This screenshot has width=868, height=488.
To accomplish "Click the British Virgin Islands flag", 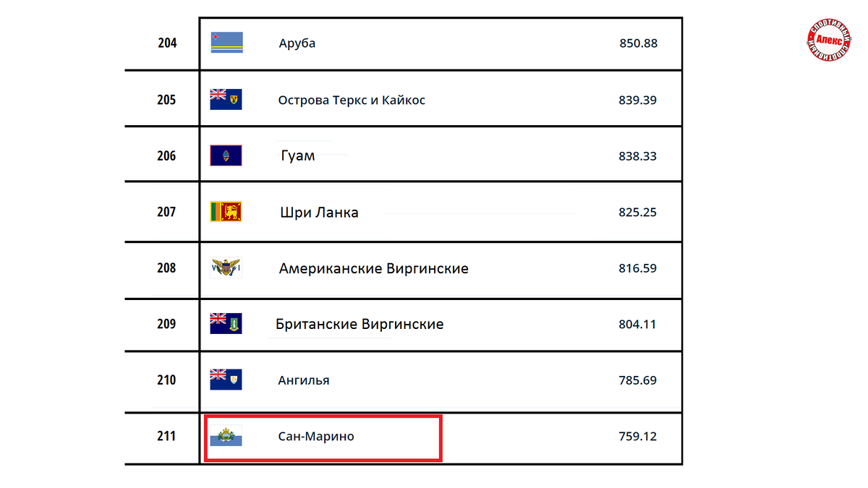I will coord(226,323).
